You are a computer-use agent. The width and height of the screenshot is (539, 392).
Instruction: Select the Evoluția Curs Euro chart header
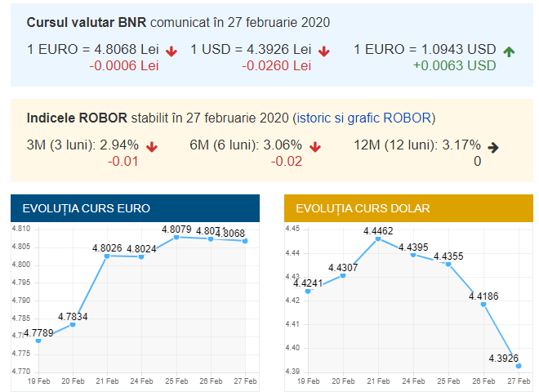(x=135, y=208)
